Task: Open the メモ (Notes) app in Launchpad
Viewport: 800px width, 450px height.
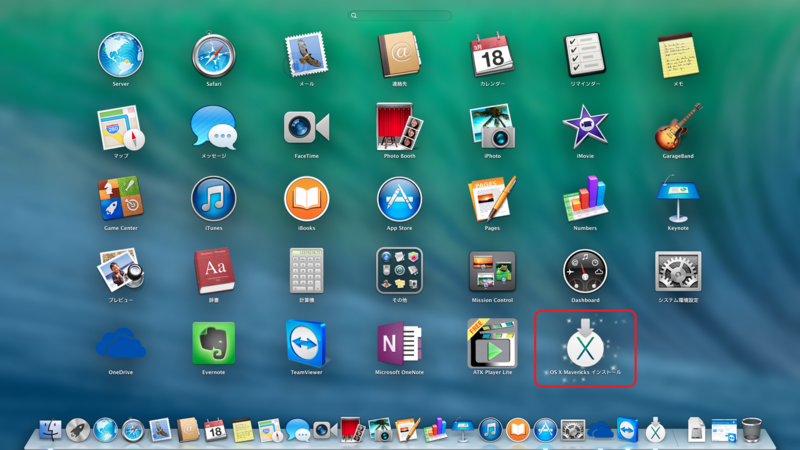Action: click(678, 55)
